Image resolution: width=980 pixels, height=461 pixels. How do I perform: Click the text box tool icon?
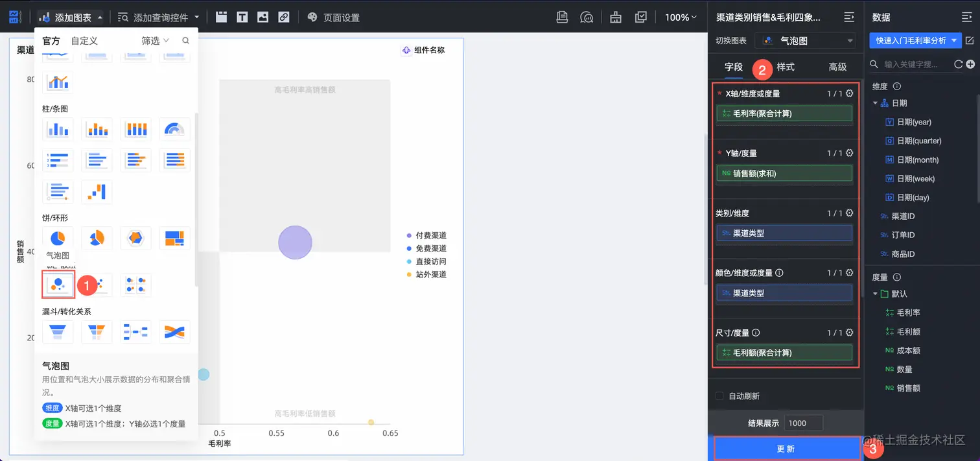point(242,18)
